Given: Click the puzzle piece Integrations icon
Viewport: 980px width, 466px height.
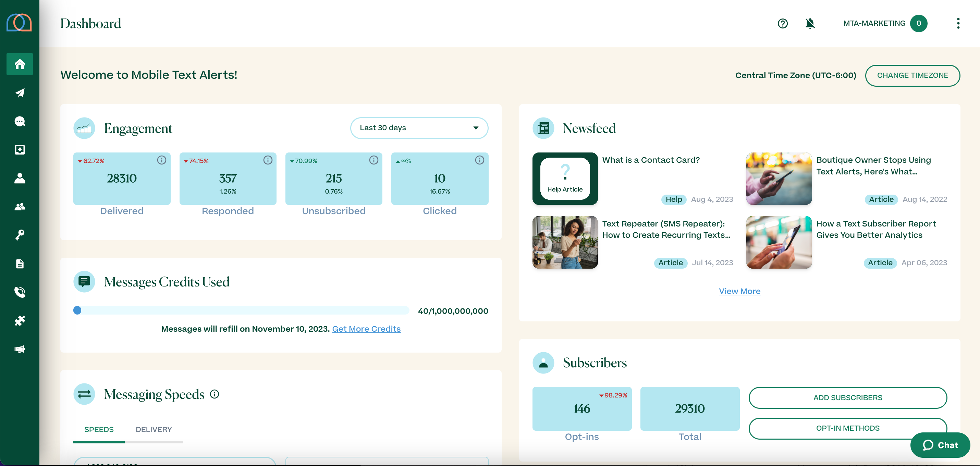Looking at the screenshot, I should [x=20, y=320].
